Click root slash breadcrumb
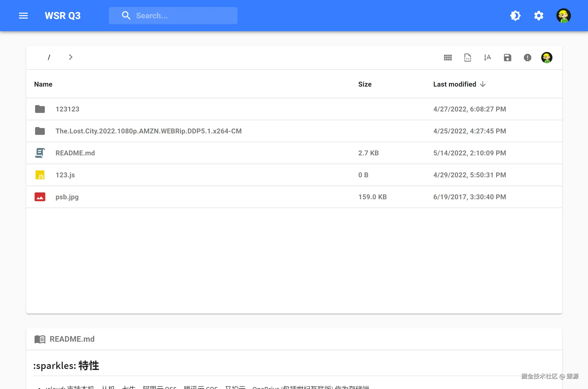The height and width of the screenshot is (389, 588). pos(49,57)
